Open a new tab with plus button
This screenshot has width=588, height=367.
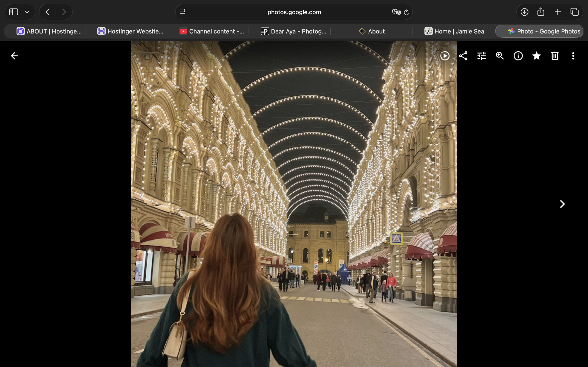point(558,12)
